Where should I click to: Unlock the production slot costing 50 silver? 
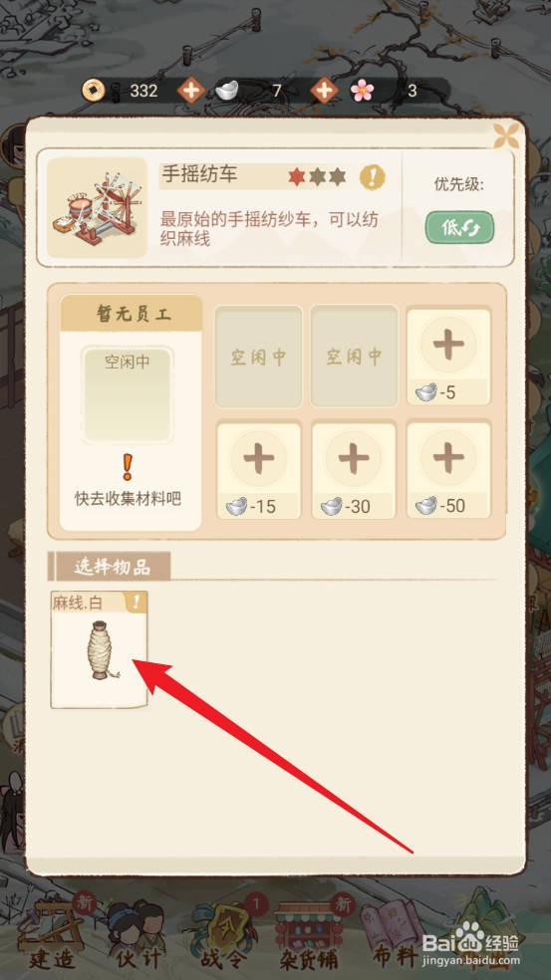point(448,471)
